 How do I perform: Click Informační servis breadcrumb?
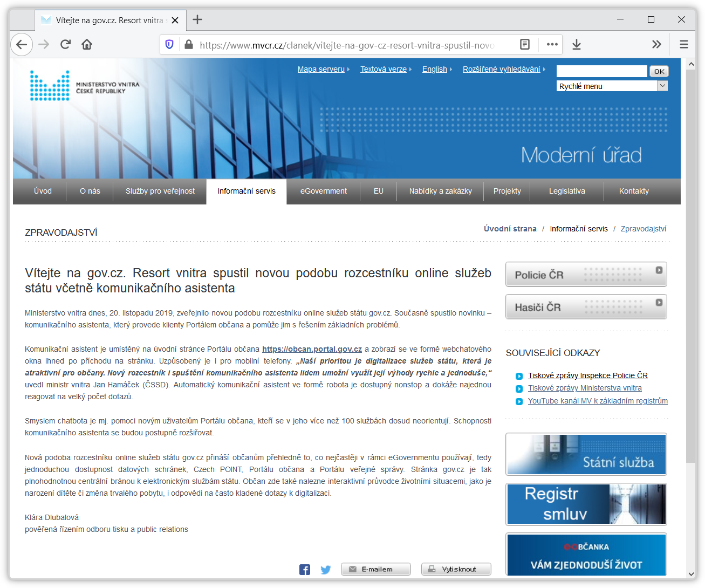click(x=579, y=229)
